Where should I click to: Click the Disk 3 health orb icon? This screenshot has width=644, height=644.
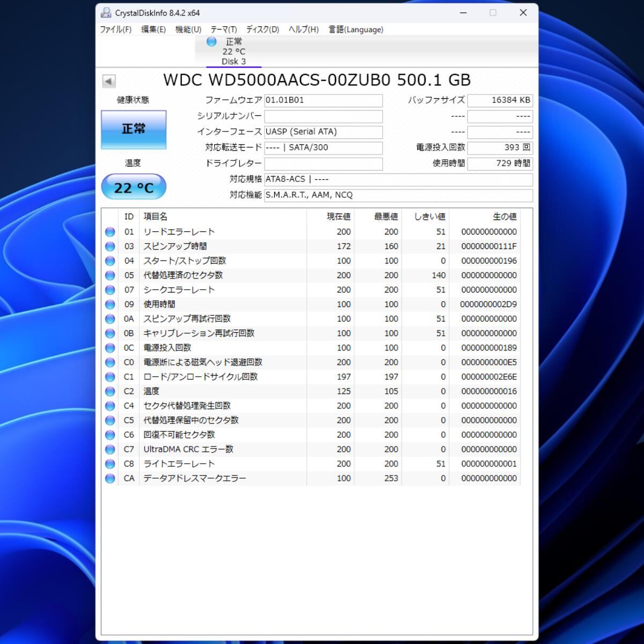[x=211, y=42]
